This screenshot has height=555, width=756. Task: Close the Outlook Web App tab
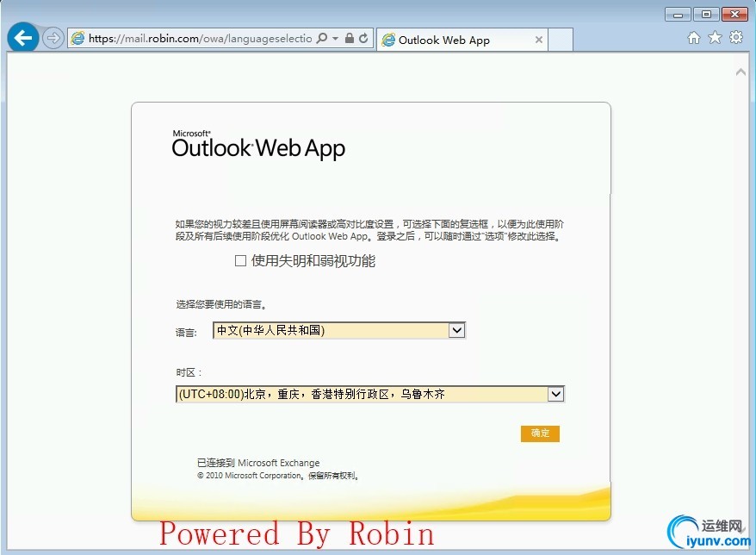[539, 40]
